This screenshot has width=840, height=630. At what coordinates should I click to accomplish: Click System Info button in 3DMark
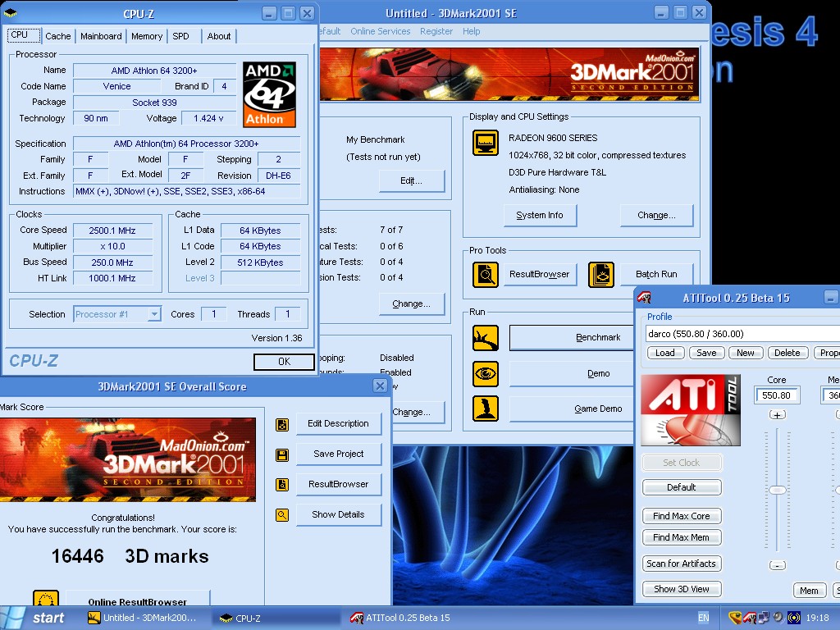540,216
